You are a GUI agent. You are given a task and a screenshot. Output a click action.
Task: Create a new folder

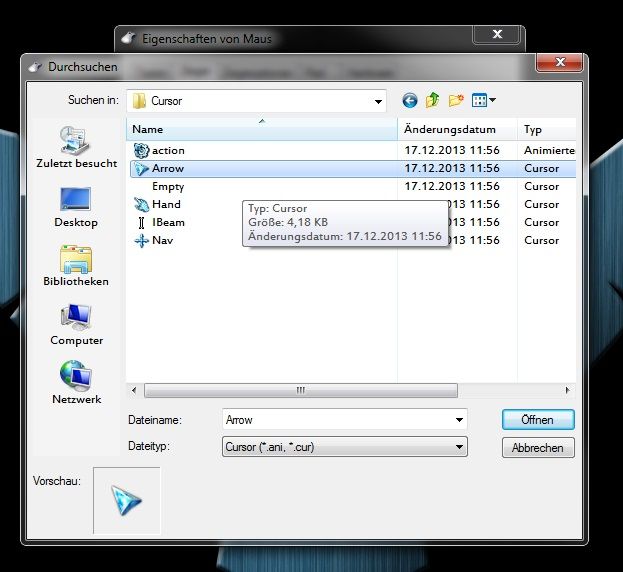tap(457, 100)
